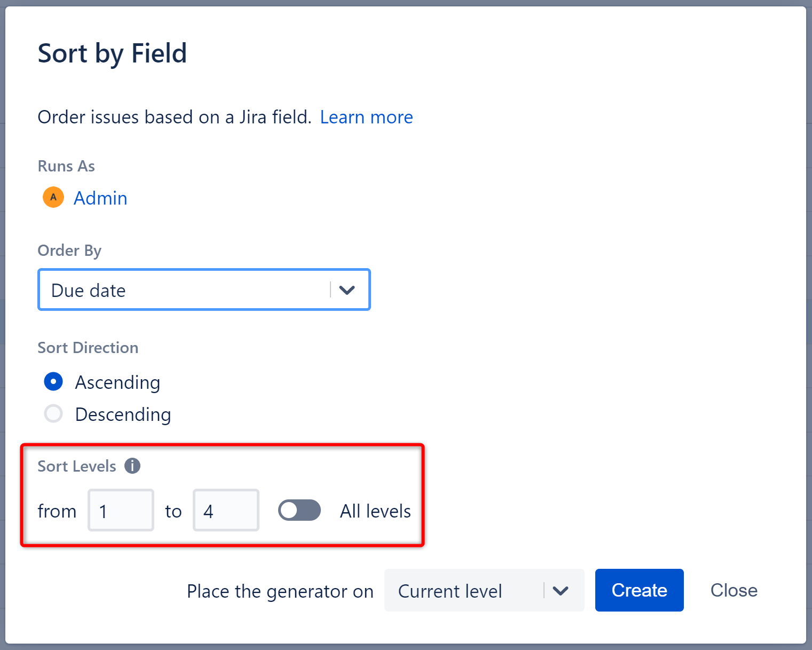Click the chevron beside Current level
The width and height of the screenshot is (812, 650).
[561, 591]
